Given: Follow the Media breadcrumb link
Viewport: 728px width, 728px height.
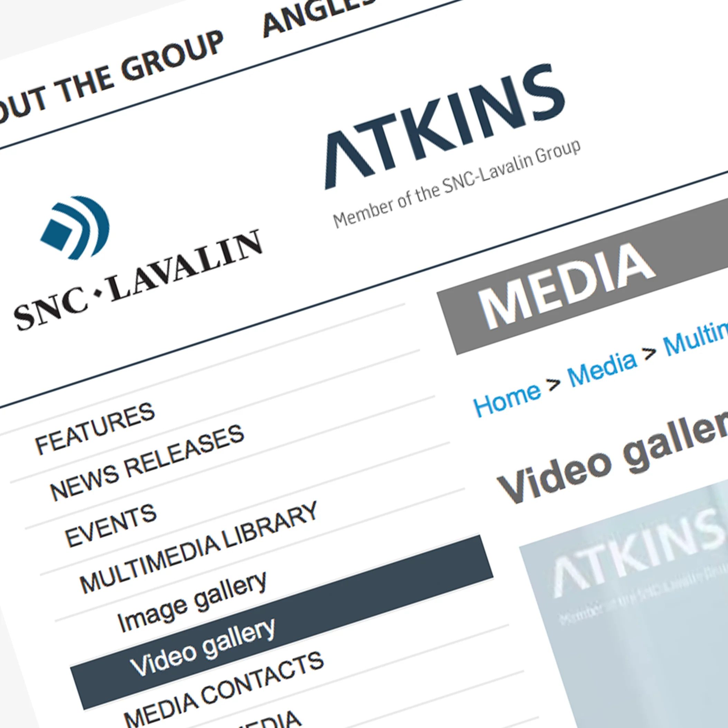Looking at the screenshot, I should pos(602,369).
